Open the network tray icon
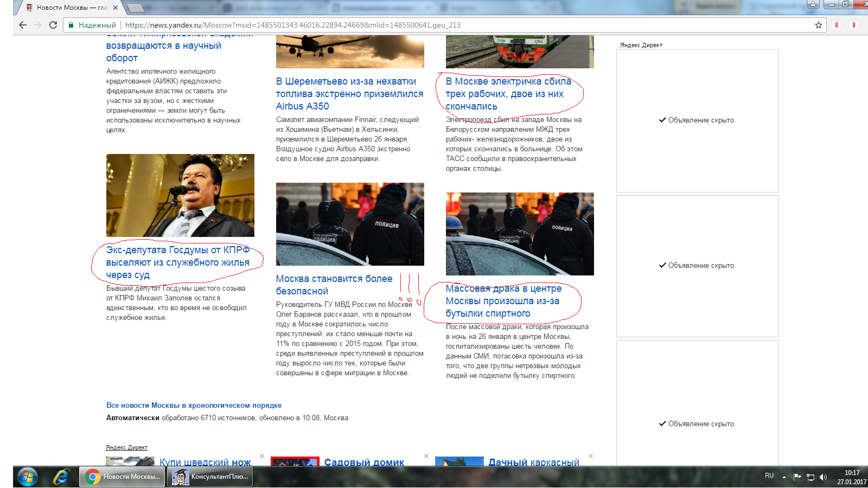 tap(810, 477)
